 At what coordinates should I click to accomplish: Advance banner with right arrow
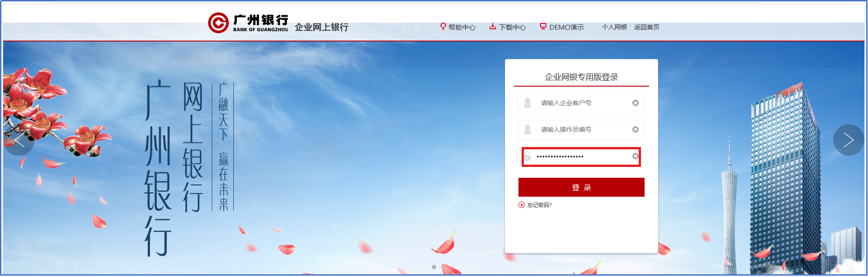point(848,140)
